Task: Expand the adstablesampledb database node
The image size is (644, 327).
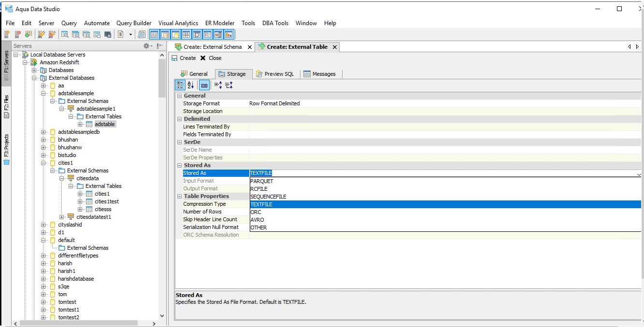Action: coord(43,132)
